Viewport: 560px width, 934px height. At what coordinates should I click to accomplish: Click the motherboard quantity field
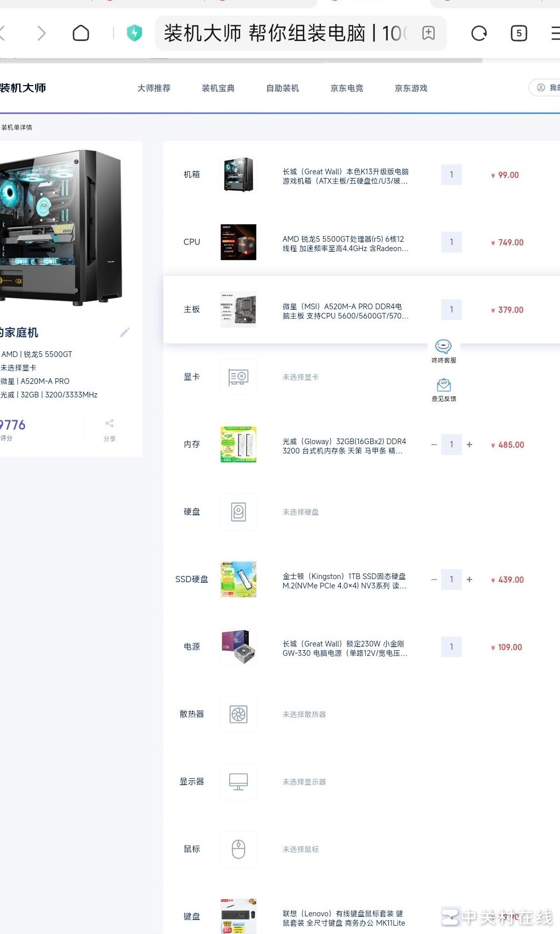pyautogui.click(x=452, y=310)
